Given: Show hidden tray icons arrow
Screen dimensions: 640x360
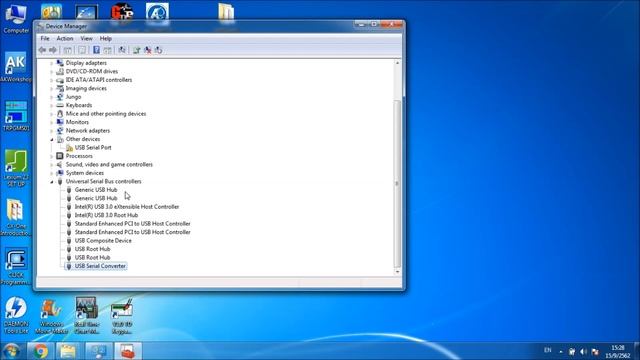Looking at the screenshot, I should 561,351.
